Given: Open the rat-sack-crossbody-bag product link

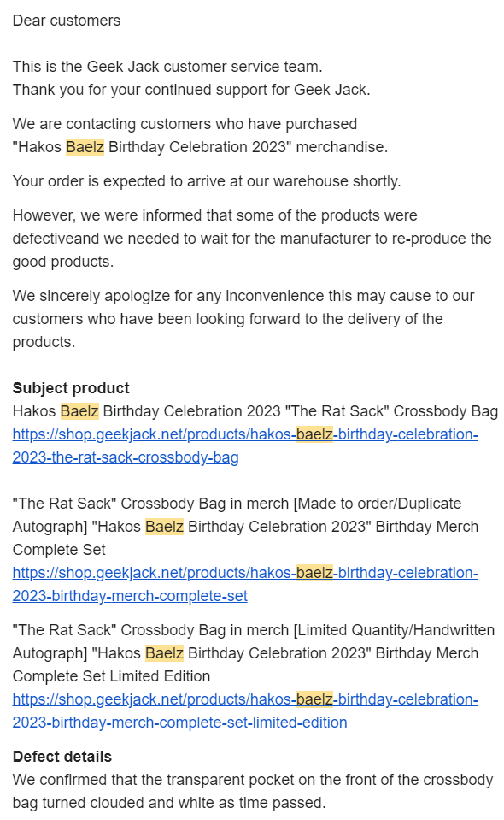Looking at the screenshot, I should click(x=245, y=445).
